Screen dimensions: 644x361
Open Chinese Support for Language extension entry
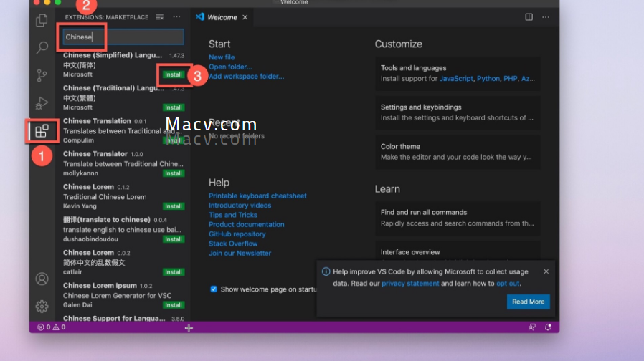(123, 318)
